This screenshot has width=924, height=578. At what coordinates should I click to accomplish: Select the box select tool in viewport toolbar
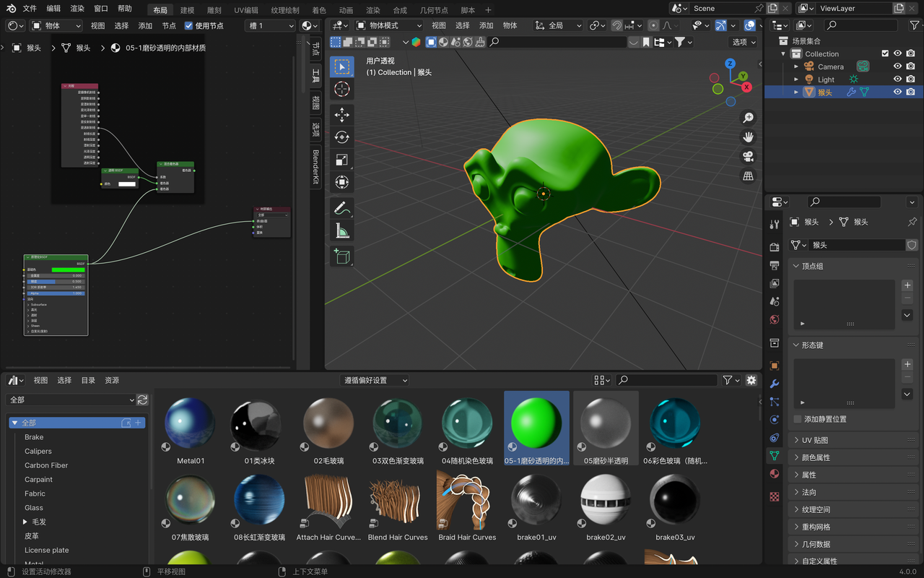(x=342, y=66)
